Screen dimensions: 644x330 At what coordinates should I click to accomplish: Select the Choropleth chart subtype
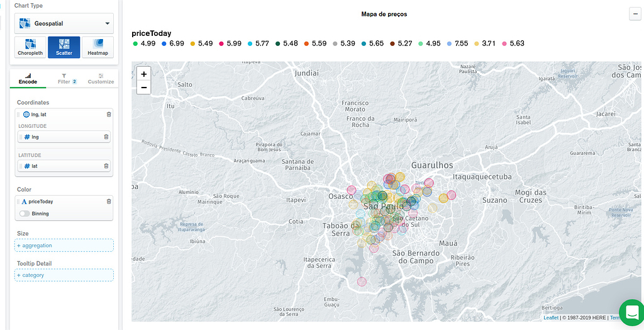coord(30,47)
